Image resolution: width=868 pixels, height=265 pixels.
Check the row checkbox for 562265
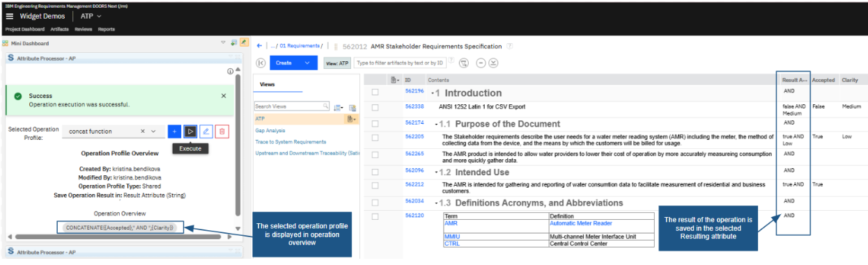(x=375, y=154)
